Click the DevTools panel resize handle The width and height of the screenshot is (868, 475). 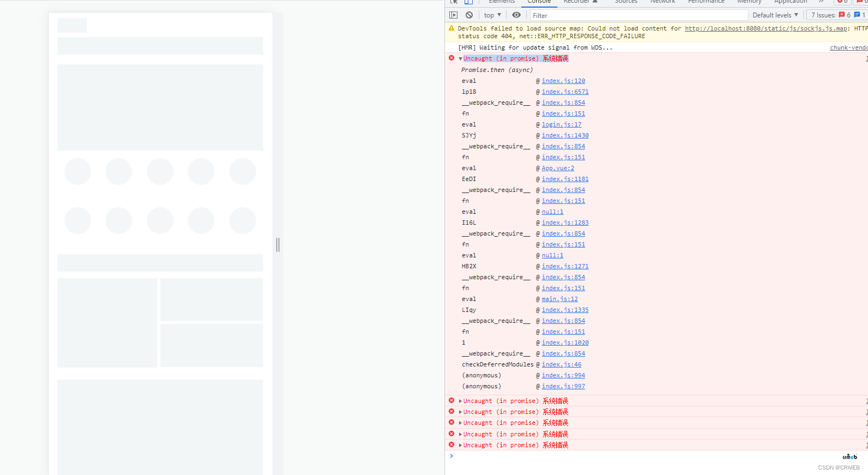click(x=278, y=245)
